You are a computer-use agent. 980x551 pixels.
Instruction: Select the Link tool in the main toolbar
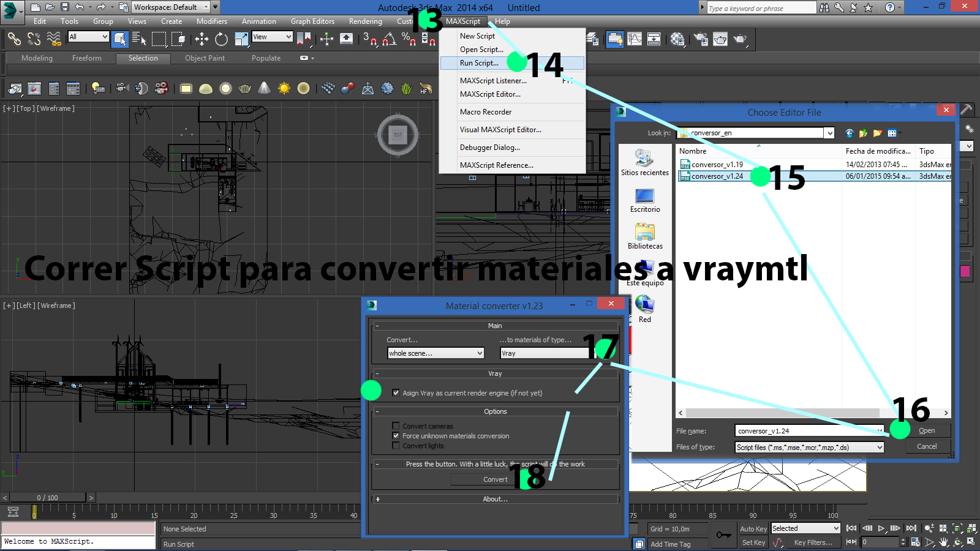[14, 39]
